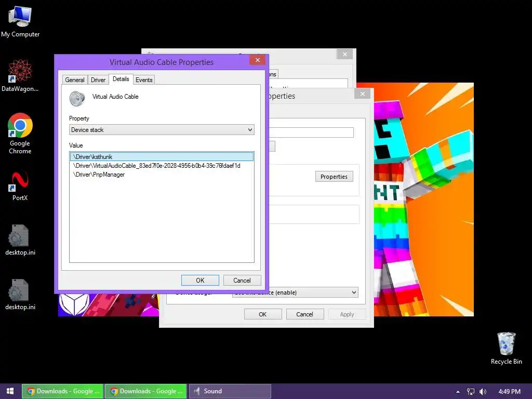The height and width of the screenshot is (399, 532).
Task: Switch to the Events tab
Action: coord(144,79)
